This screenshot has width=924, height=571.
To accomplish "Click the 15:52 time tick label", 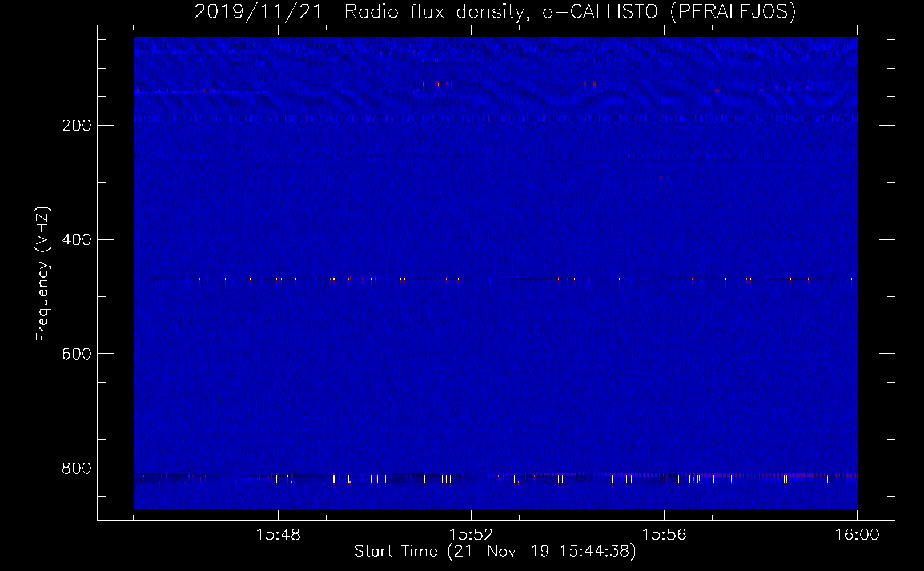I will pos(471,535).
